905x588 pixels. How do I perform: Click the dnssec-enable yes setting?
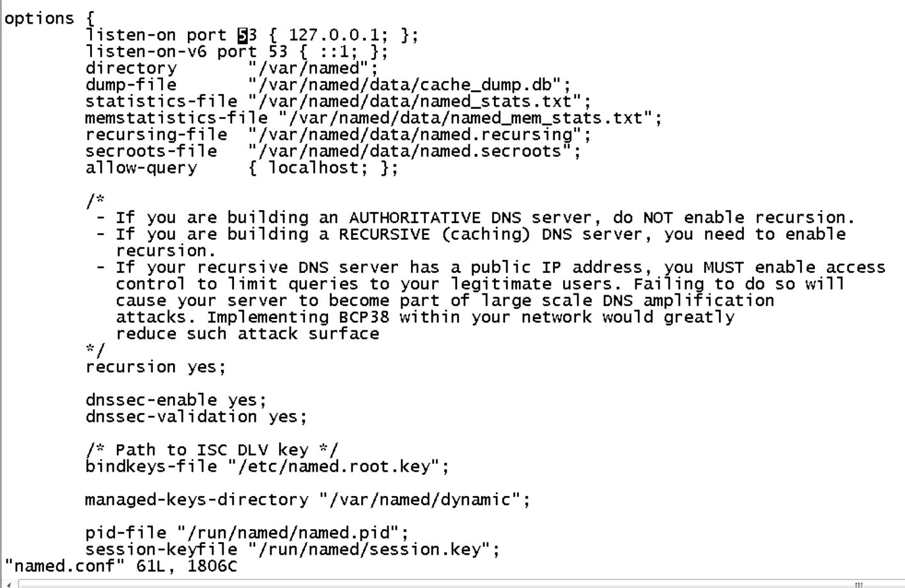[x=176, y=401]
